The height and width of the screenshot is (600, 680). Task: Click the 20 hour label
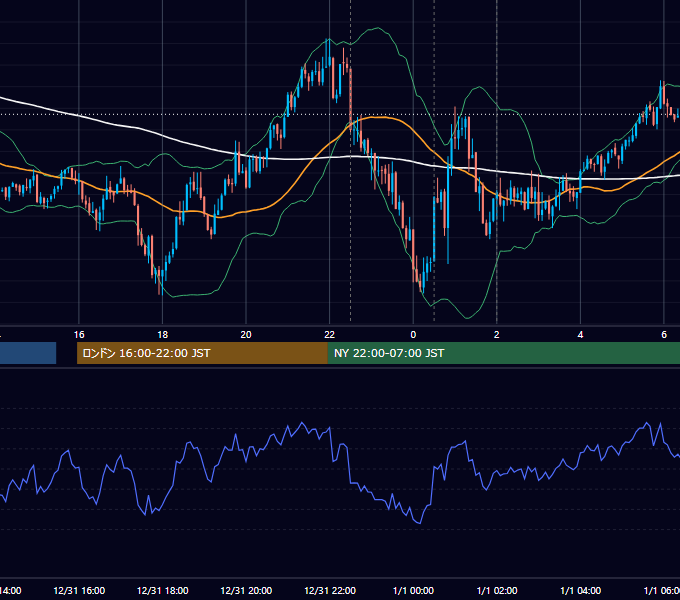coord(246,335)
